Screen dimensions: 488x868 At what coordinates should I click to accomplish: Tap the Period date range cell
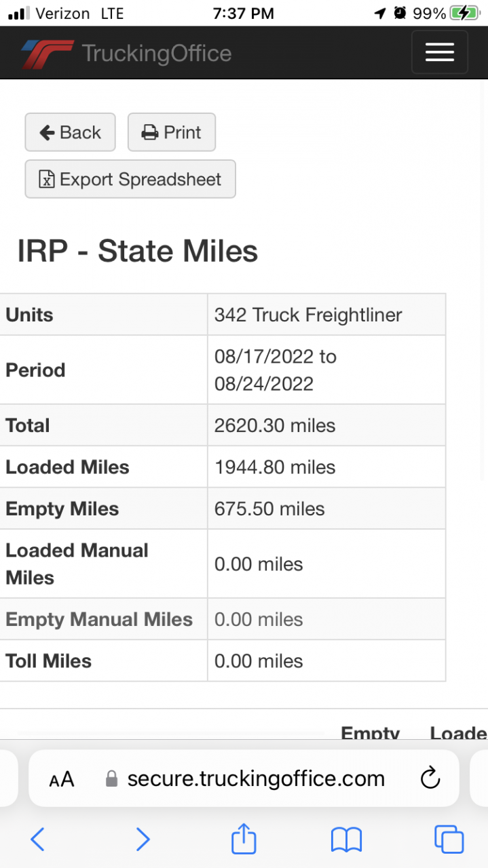coord(326,370)
